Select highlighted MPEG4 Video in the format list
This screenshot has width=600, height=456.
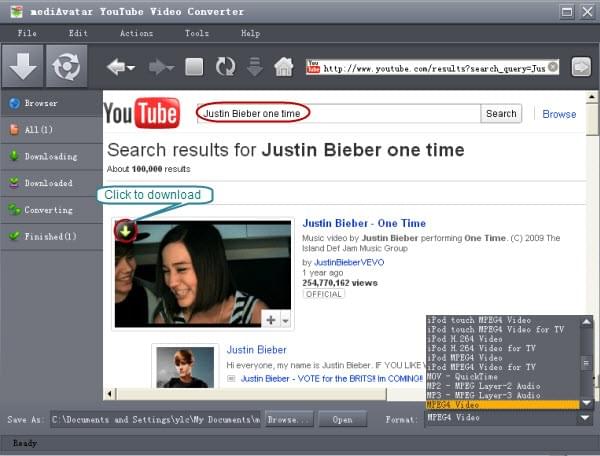click(502, 405)
